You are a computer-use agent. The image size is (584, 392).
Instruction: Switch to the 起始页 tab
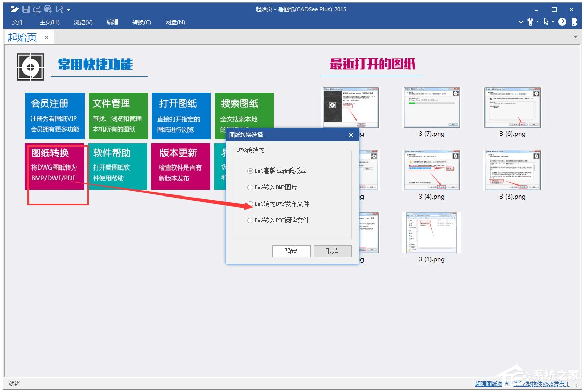click(21, 37)
